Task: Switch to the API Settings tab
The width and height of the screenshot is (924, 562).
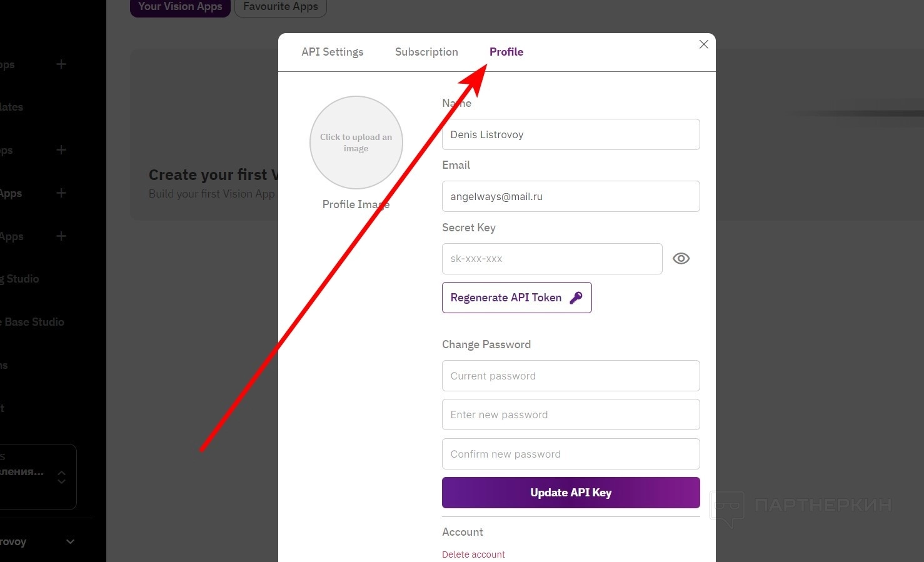Action: 332,52
